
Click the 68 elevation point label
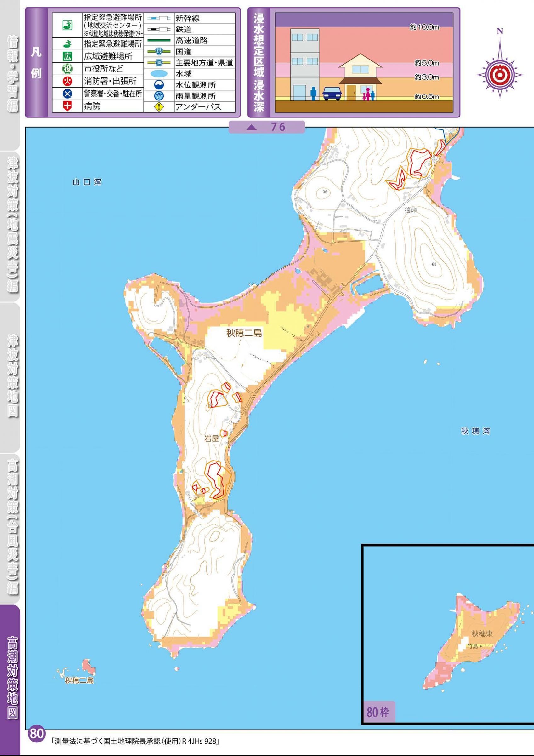coord(434,264)
